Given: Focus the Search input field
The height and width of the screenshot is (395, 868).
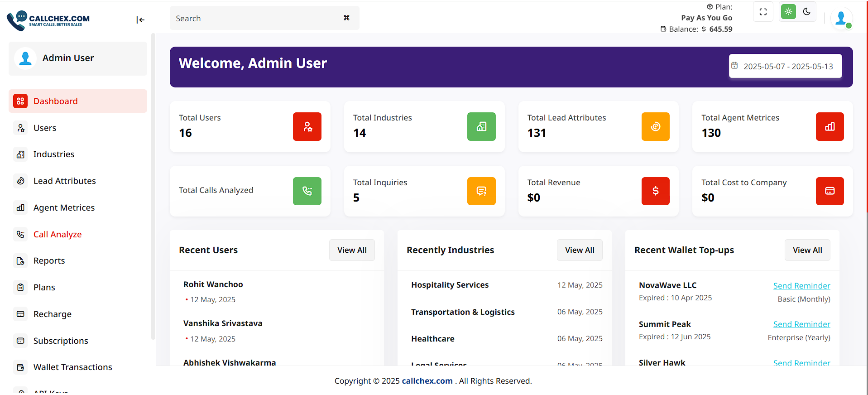Looking at the screenshot, I should point(264,18).
